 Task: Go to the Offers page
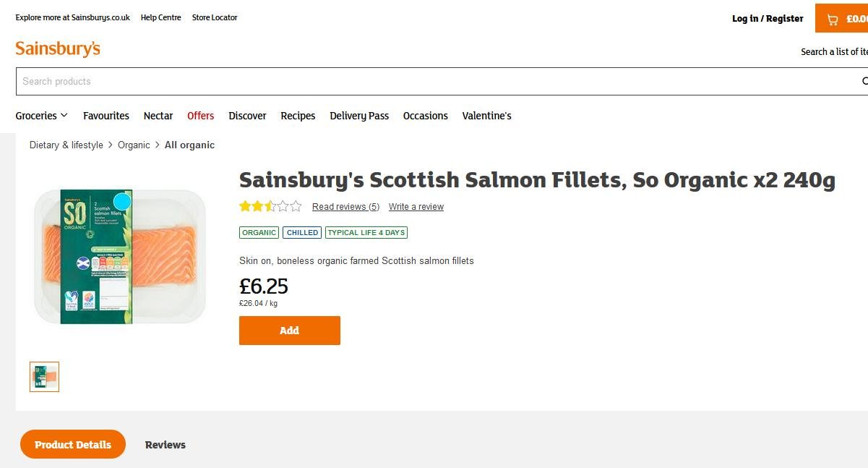point(201,116)
